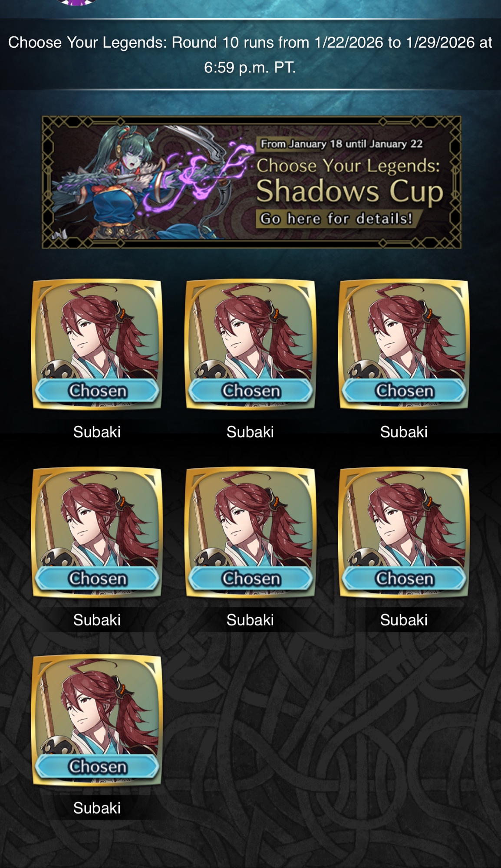Select the first Subaki portrait icon
The image size is (501, 868).
click(x=97, y=344)
